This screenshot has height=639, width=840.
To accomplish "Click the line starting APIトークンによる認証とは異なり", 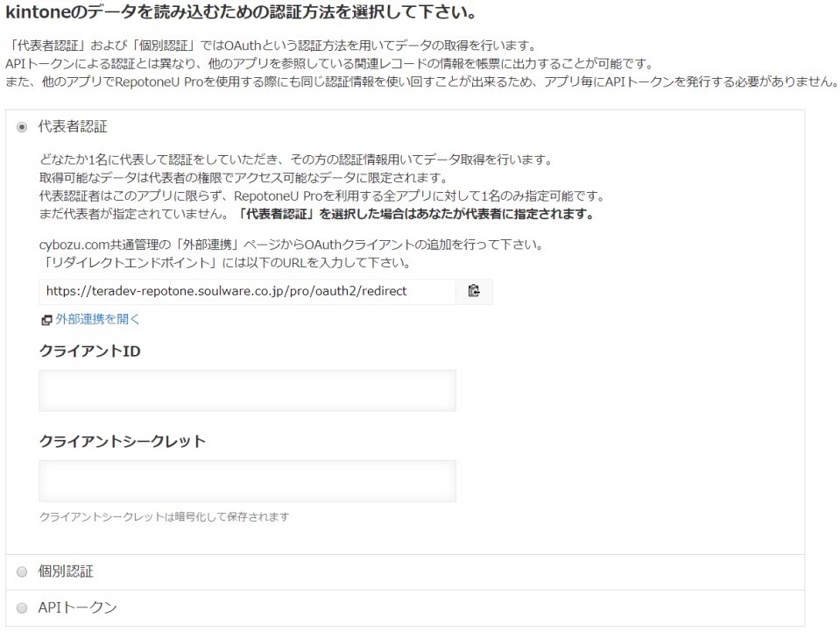I will point(330,64).
